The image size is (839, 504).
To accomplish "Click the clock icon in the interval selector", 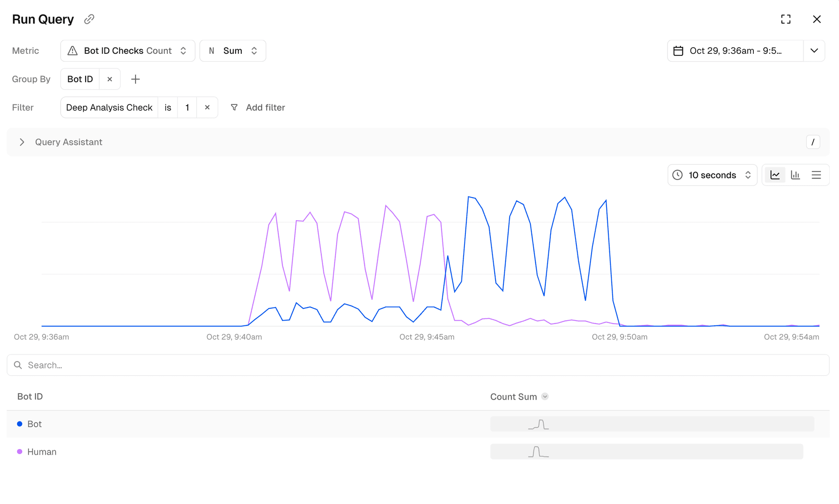I will [678, 175].
